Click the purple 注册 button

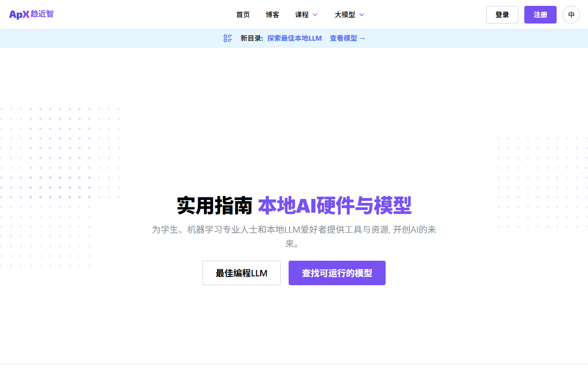[540, 15]
